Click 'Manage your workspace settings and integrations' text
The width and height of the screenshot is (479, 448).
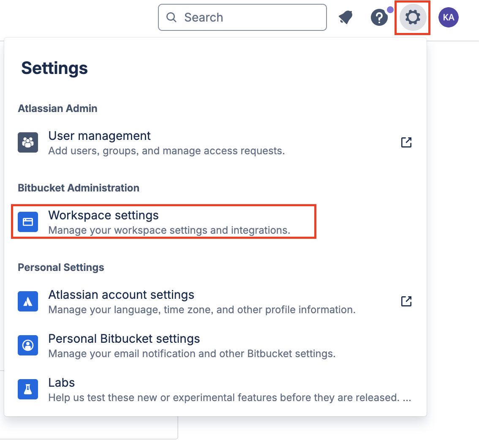[x=169, y=230]
